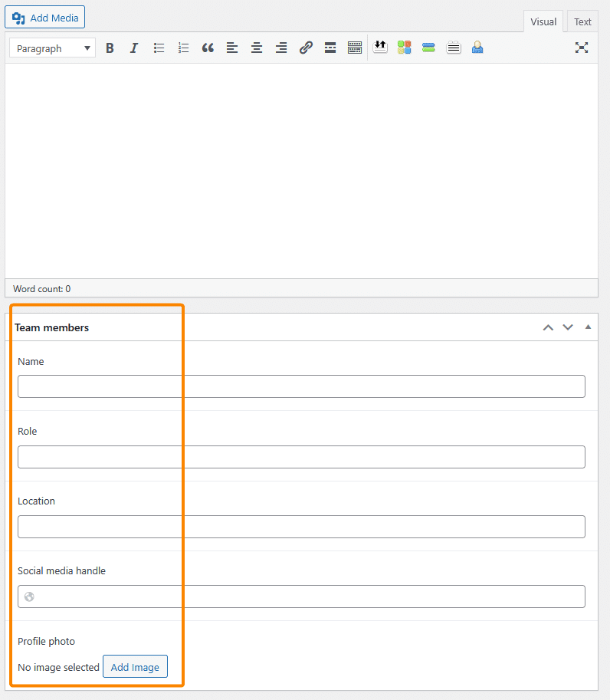Click the lined notepad plugin icon
This screenshot has width=610, height=700.
click(x=454, y=47)
